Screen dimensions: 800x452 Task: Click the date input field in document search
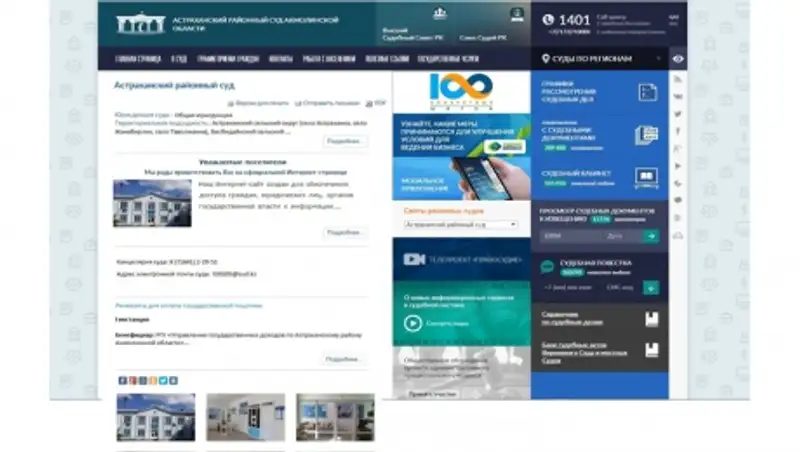point(622,236)
